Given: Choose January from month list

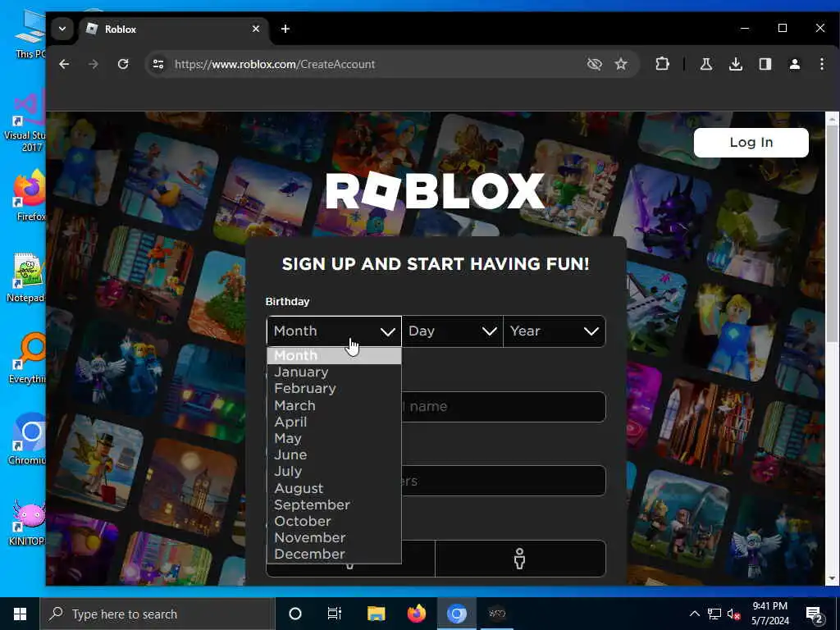Looking at the screenshot, I should tap(334, 372).
